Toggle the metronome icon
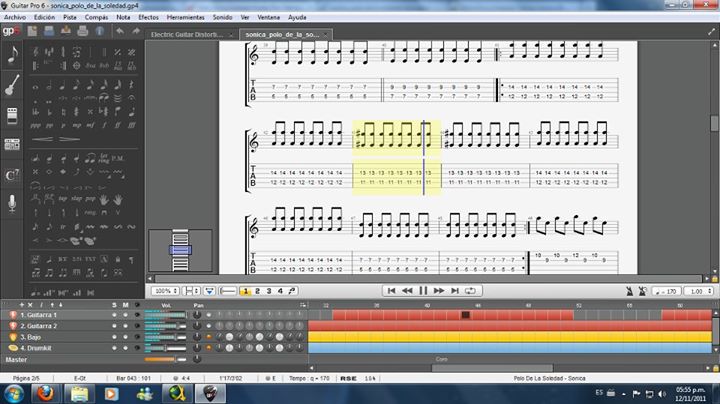The image size is (720, 404). (631, 291)
